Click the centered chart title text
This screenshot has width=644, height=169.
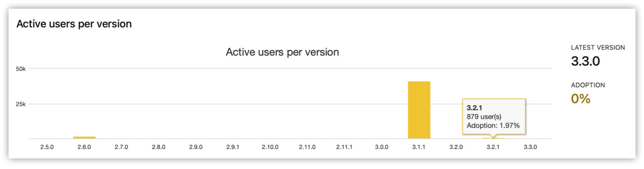(282, 52)
